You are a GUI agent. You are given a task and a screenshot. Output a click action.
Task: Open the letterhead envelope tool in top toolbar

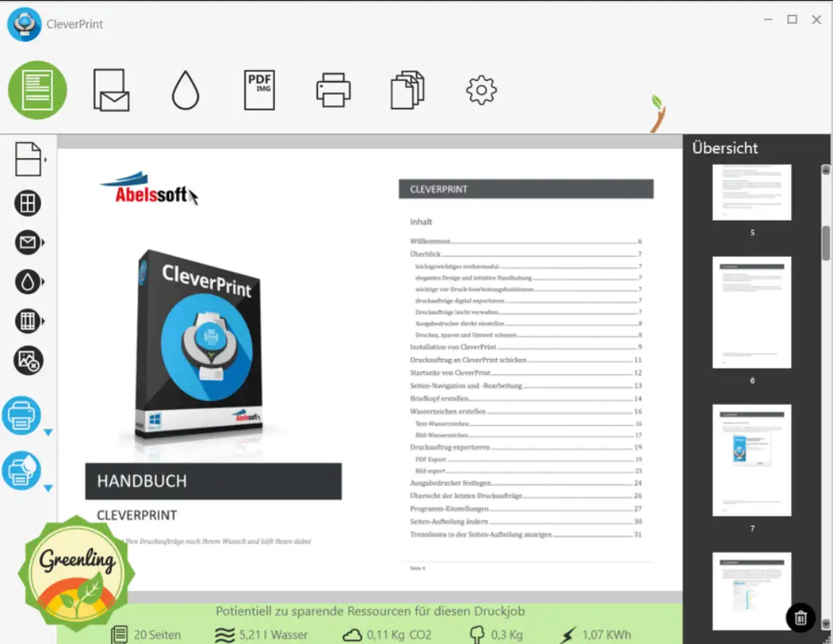(111, 90)
